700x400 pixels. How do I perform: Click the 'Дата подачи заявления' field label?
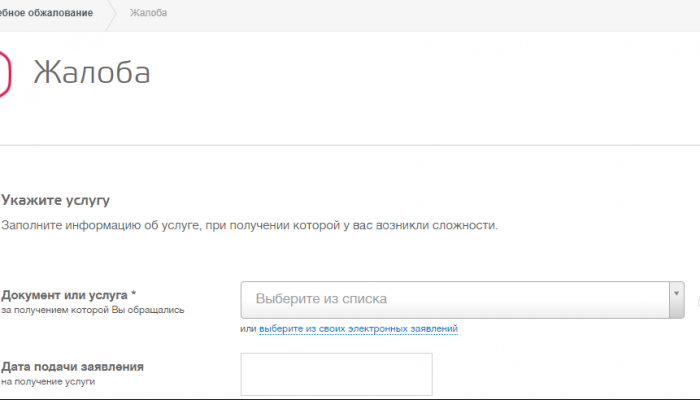(x=72, y=366)
